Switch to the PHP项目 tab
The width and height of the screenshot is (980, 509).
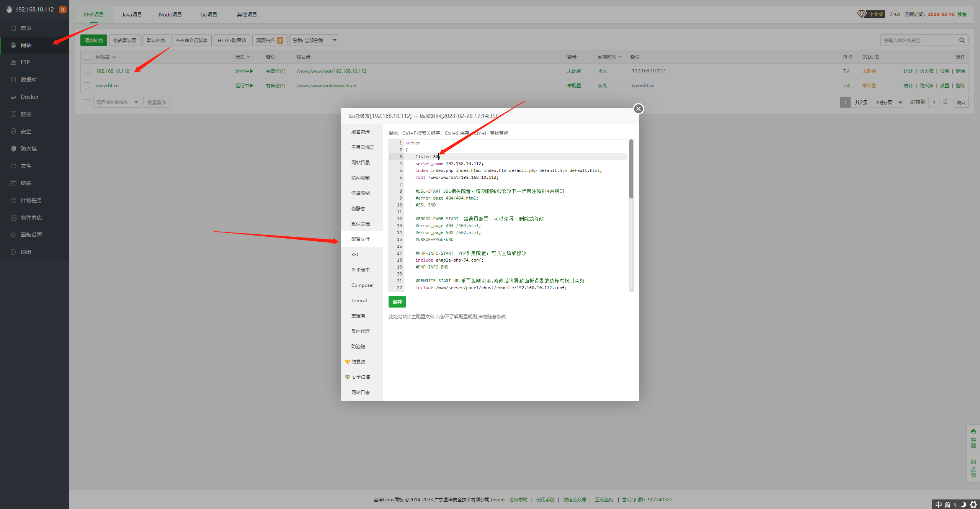[94, 15]
